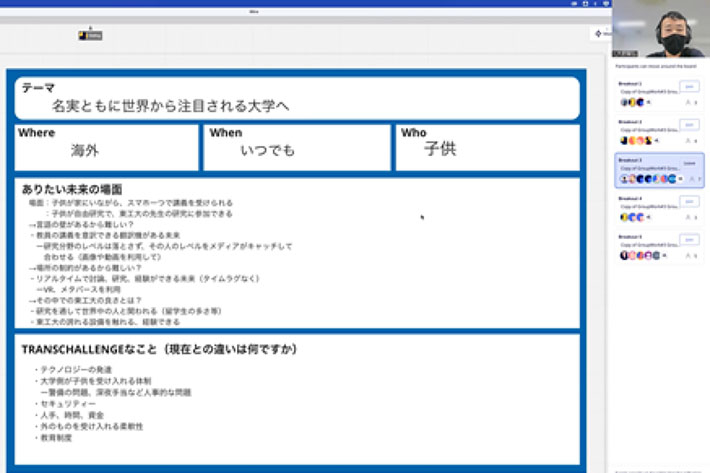Select the Who 子供 box

(487, 147)
